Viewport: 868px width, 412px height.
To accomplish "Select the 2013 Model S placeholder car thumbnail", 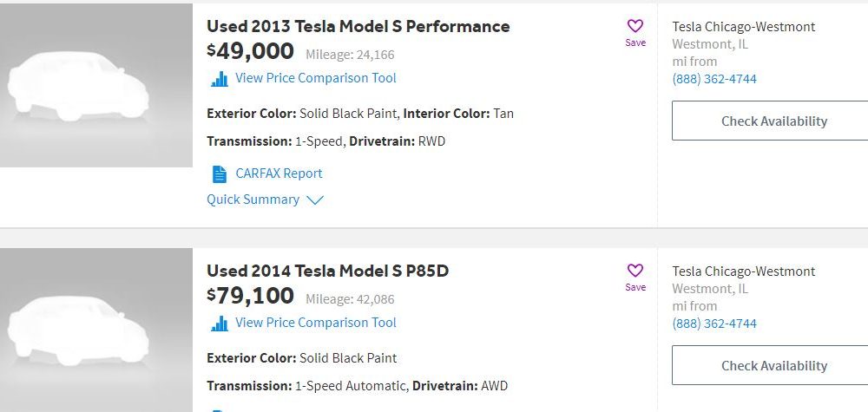I will coord(96,85).
